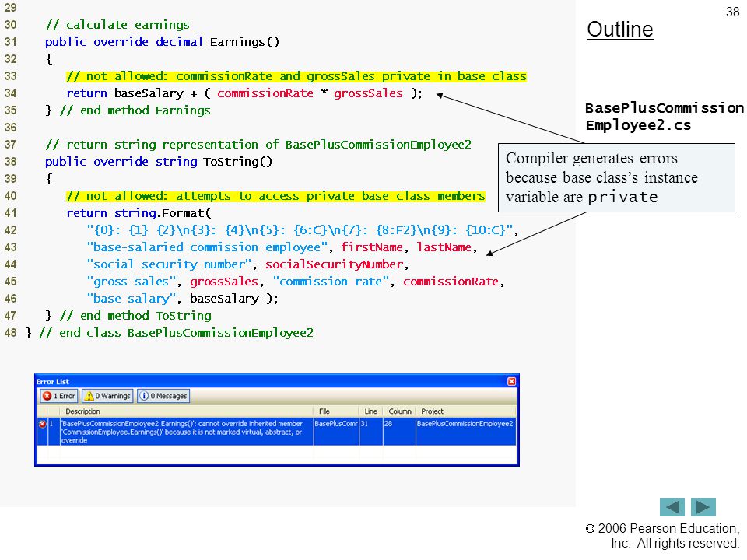Click red lastName on line 43
This screenshot has height=560, width=747.
click(x=444, y=247)
